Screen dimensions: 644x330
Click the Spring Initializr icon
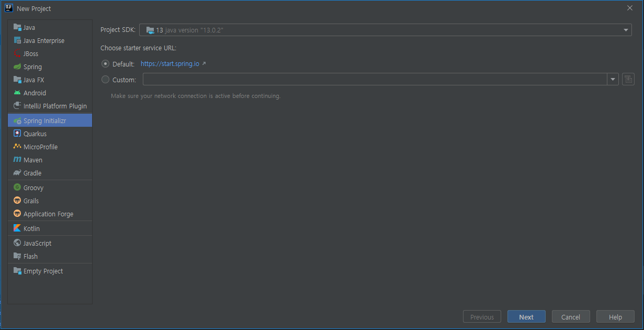[17, 120]
